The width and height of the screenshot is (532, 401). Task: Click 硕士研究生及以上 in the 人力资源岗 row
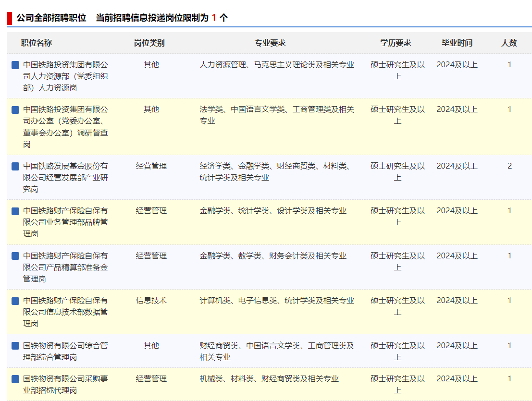[397, 71]
